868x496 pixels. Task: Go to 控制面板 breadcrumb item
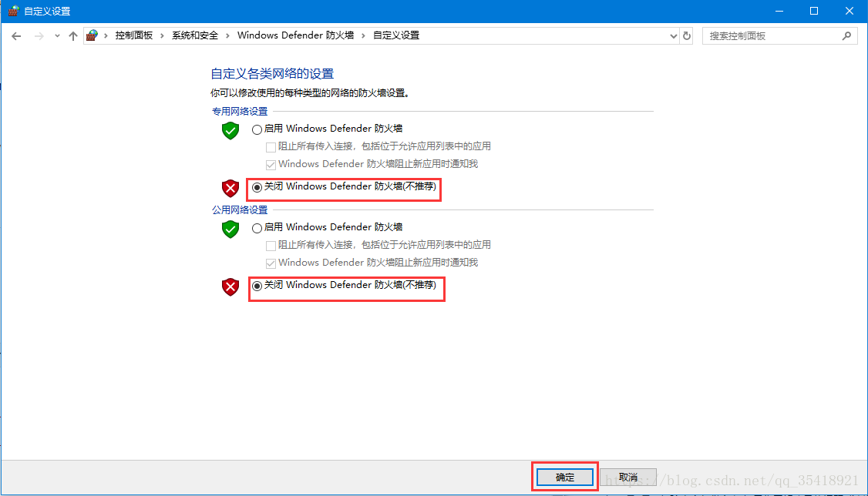[x=134, y=35]
